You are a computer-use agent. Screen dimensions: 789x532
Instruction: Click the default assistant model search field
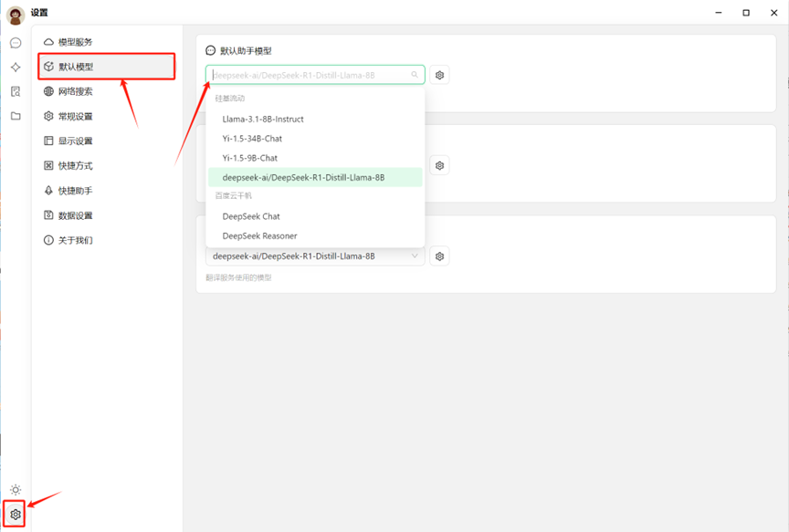click(310, 75)
